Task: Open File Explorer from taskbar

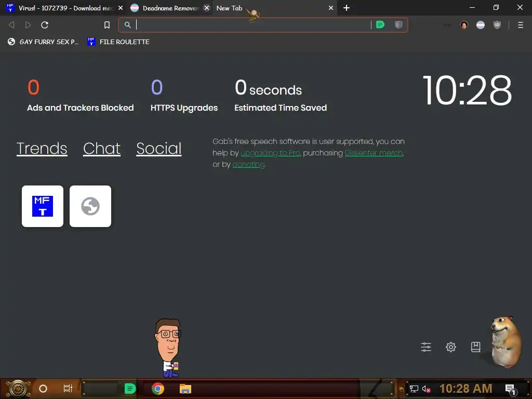Action: [x=185, y=389]
